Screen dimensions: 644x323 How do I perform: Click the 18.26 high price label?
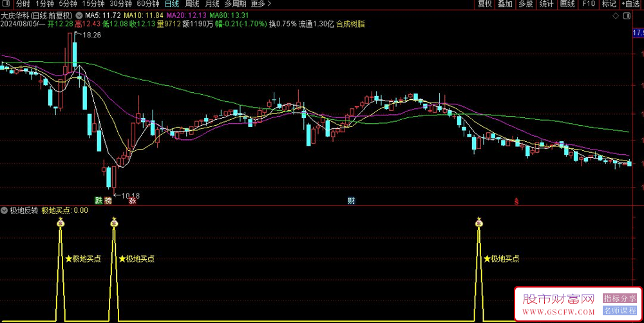(x=91, y=35)
